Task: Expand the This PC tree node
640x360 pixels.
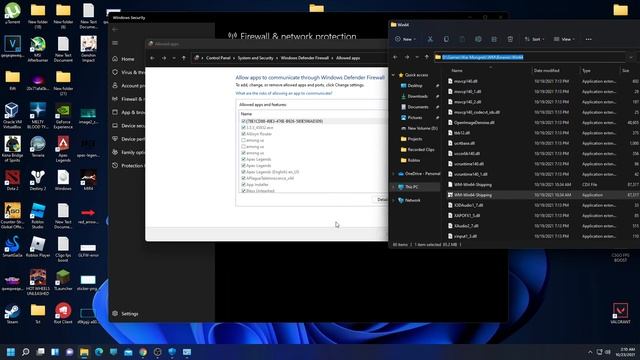Action: click(393, 187)
